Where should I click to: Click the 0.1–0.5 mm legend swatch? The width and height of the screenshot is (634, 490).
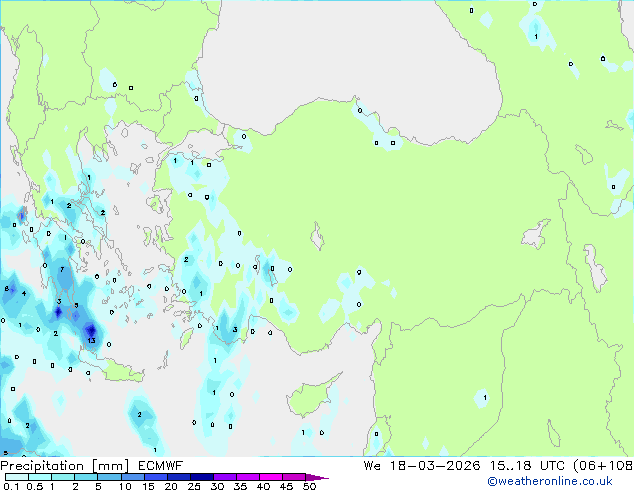click(x=17, y=477)
